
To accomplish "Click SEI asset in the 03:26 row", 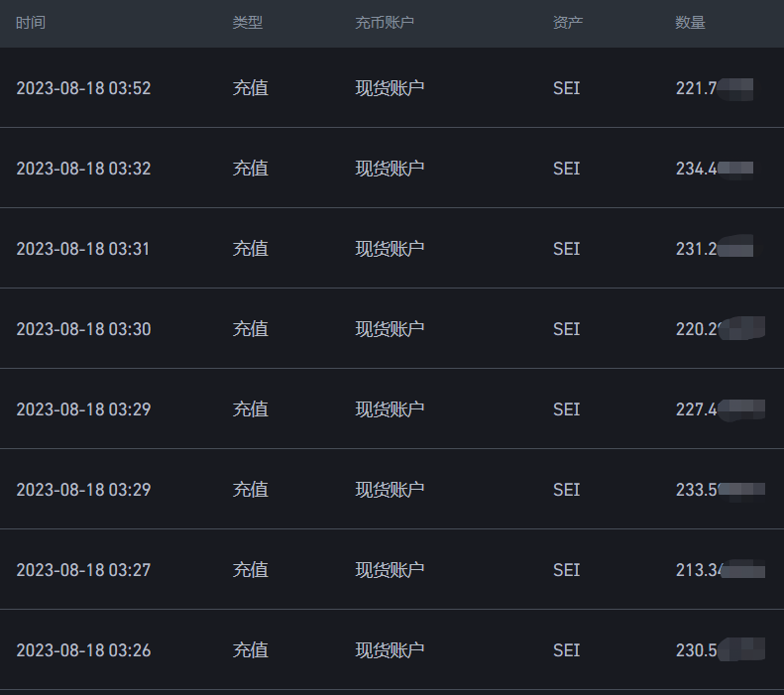I will tap(567, 650).
